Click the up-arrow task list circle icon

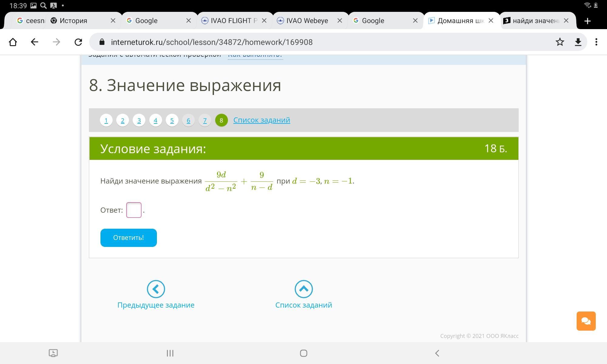[303, 289]
